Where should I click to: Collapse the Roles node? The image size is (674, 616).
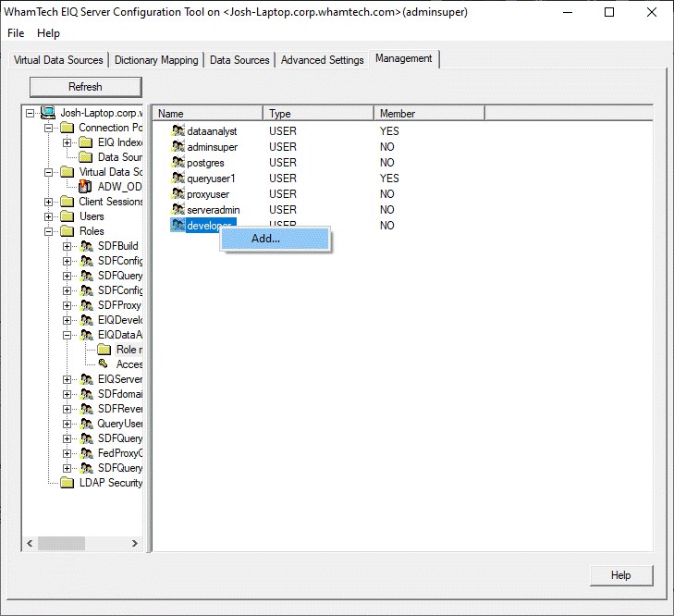[x=49, y=231]
